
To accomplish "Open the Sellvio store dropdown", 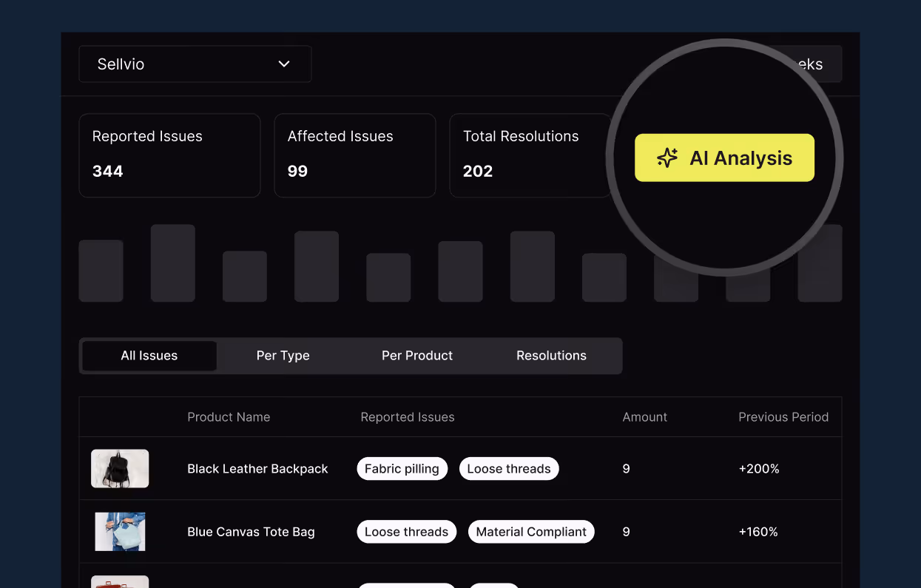I will pyautogui.click(x=195, y=64).
